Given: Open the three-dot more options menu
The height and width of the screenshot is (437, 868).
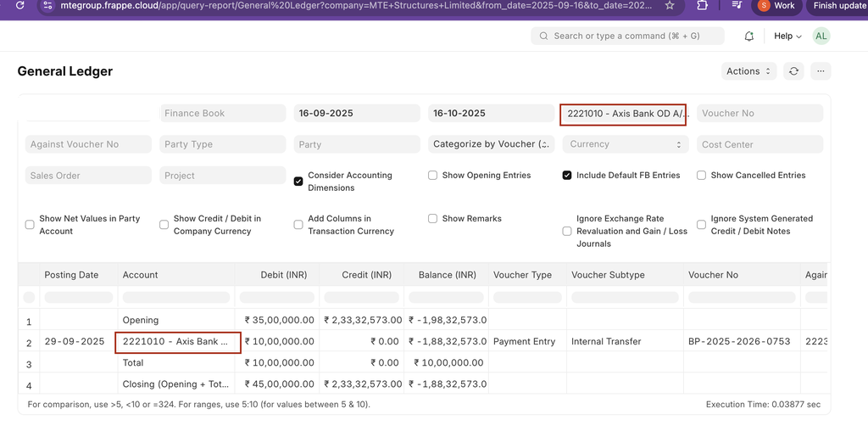Looking at the screenshot, I should click(821, 71).
